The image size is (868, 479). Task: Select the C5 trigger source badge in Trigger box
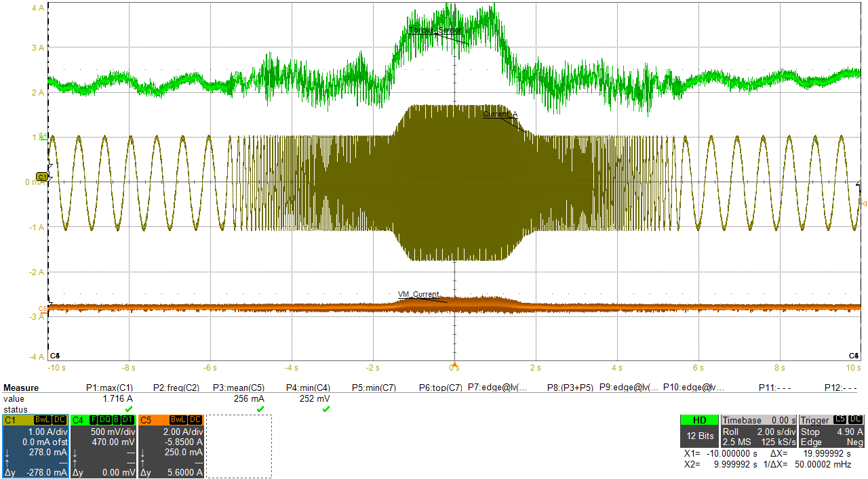tap(840, 420)
